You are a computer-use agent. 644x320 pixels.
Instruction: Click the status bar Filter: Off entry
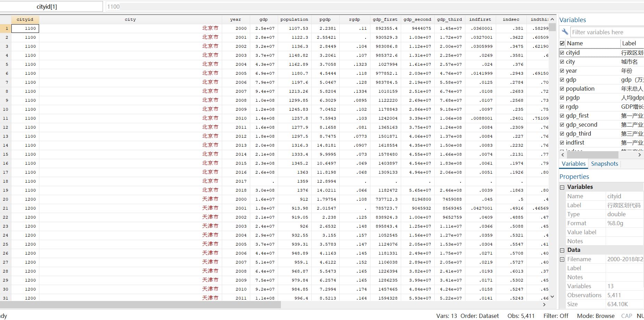556,316
